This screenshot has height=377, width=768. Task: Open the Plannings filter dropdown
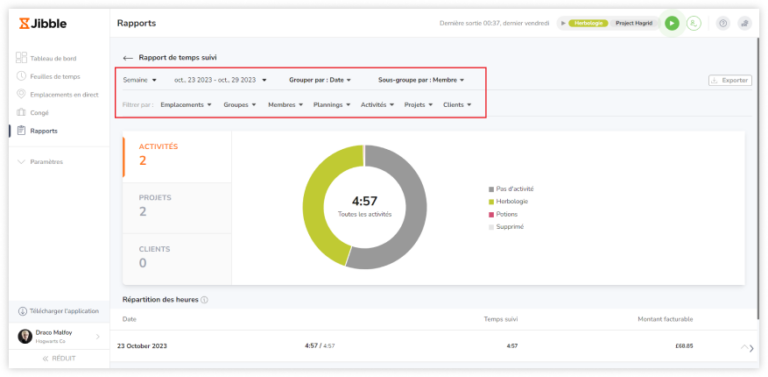tap(332, 105)
